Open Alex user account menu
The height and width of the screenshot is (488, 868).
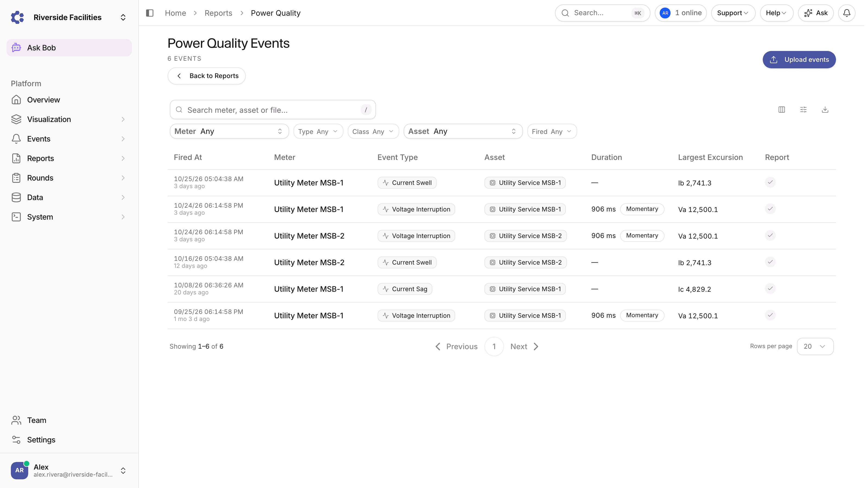69,470
